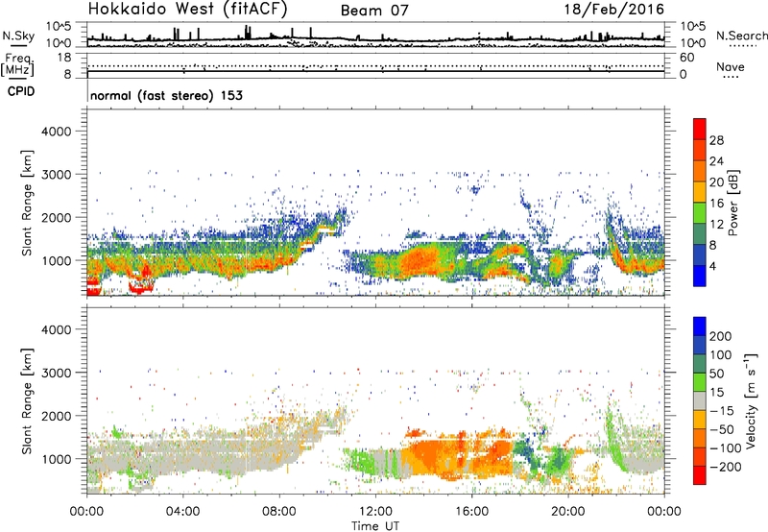Viewport: 768px width, 532px height.
Task: Click the light green 12–16 dB Power segment
Action: coord(700,212)
